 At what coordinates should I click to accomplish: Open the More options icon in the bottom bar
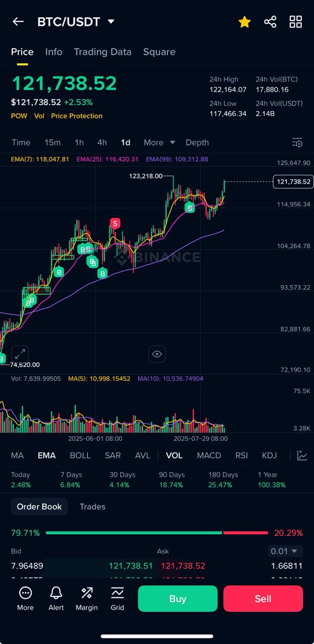(25, 598)
